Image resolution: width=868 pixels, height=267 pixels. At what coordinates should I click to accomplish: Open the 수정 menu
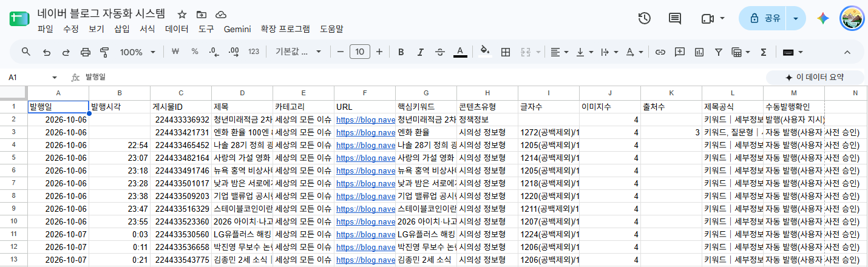click(x=71, y=29)
